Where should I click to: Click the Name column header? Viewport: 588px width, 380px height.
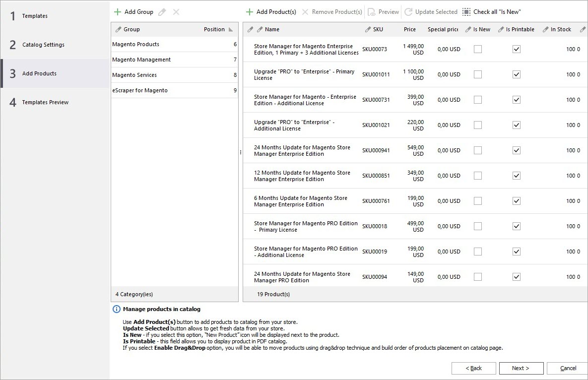pyautogui.click(x=272, y=29)
